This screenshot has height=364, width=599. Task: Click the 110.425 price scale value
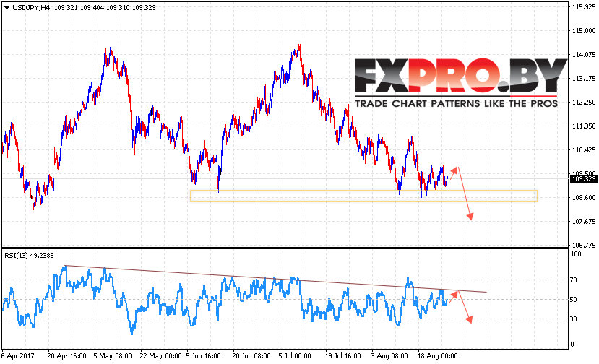coord(584,150)
